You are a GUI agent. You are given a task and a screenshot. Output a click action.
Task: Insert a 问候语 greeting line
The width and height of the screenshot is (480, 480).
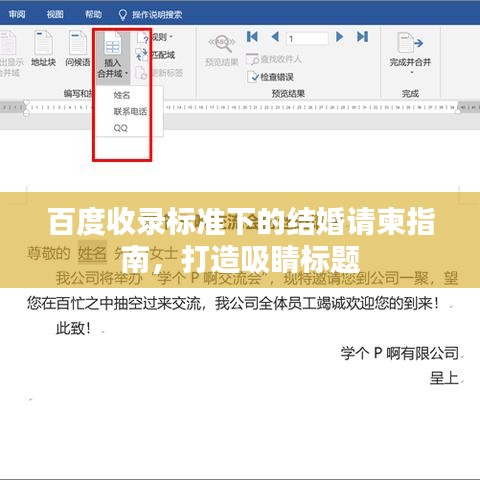click(x=78, y=49)
